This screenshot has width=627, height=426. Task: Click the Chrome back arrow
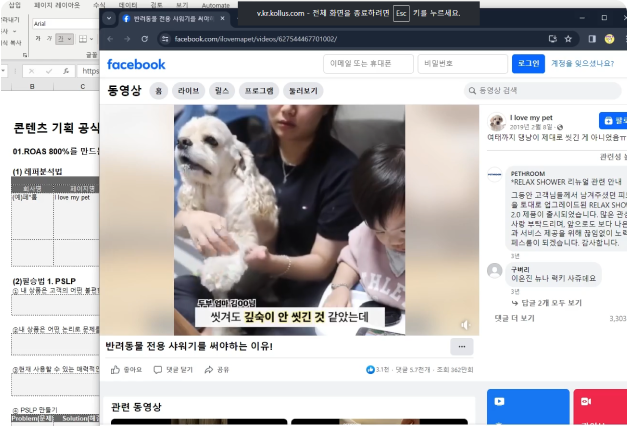[110, 39]
